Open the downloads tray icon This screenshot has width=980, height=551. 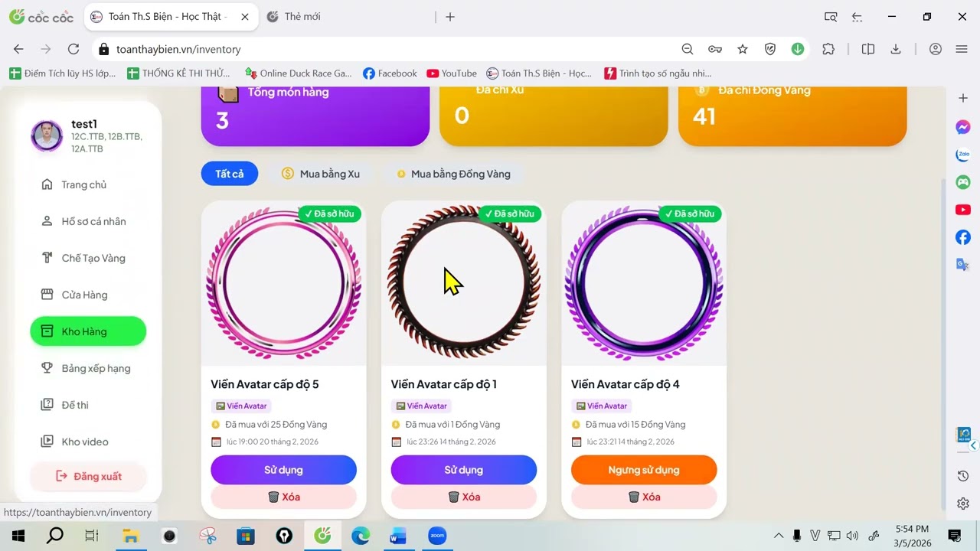point(896,49)
